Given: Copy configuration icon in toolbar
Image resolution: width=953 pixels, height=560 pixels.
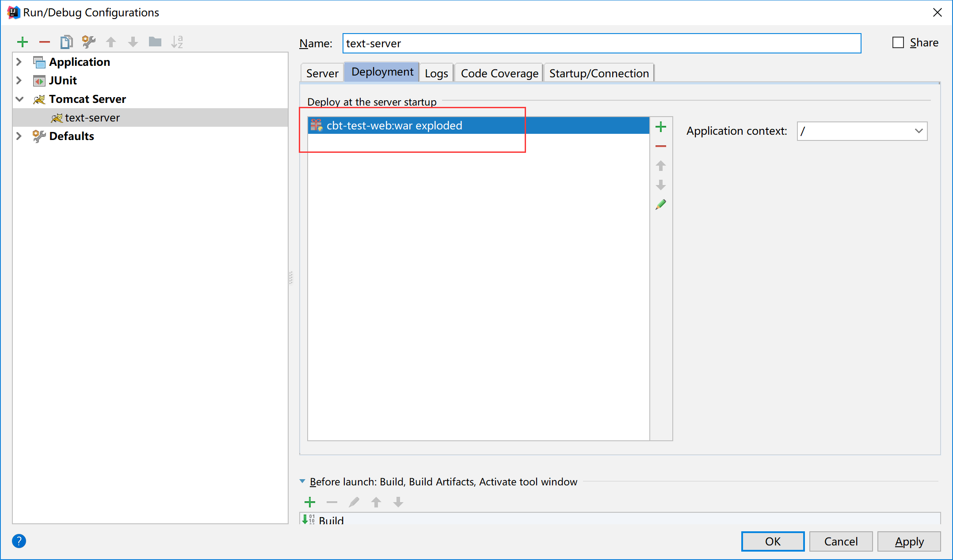Looking at the screenshot, I should pos(66,42).
